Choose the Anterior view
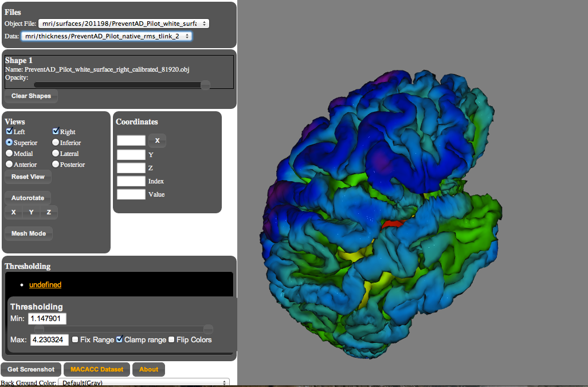This screenshot has height=387, width=588. (9, 164)
